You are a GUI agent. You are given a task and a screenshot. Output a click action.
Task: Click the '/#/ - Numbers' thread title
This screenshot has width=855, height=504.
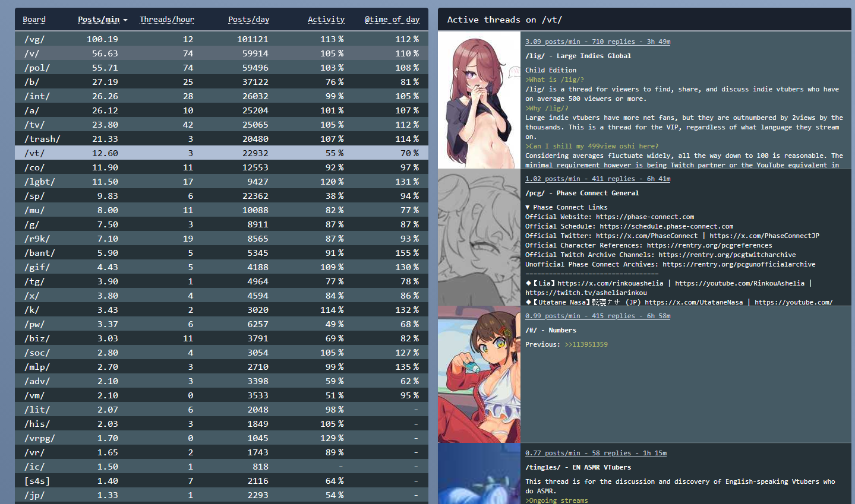(551, 330)
